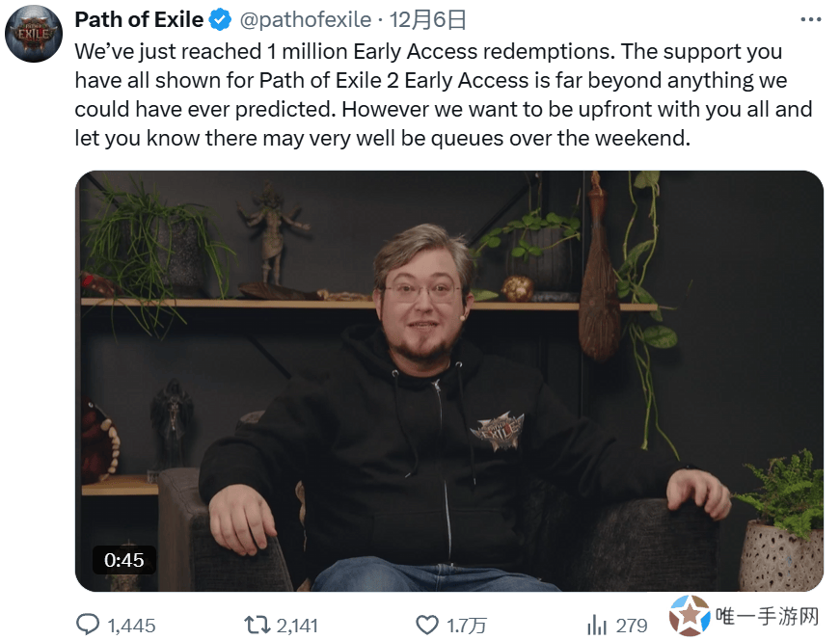Click the 2,141 reposts count
This screenshot has height=640, width=840.
[297, 626]
